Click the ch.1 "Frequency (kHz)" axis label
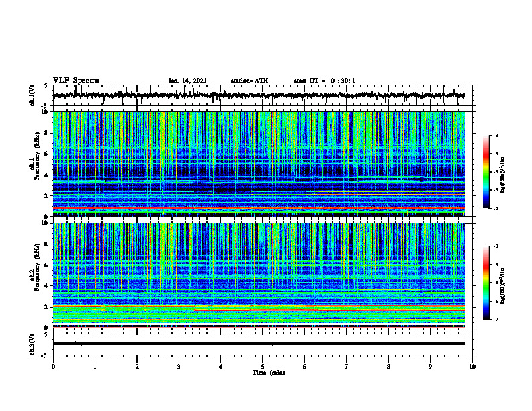532x411 pixels. click(x=38, y=156)
